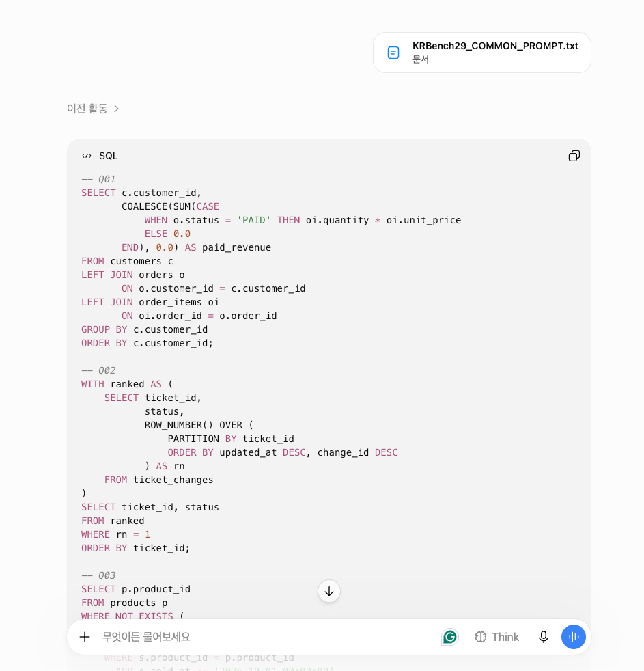
Task: Click the 'FROM ticket_changes' line
Action: point(158,480)
